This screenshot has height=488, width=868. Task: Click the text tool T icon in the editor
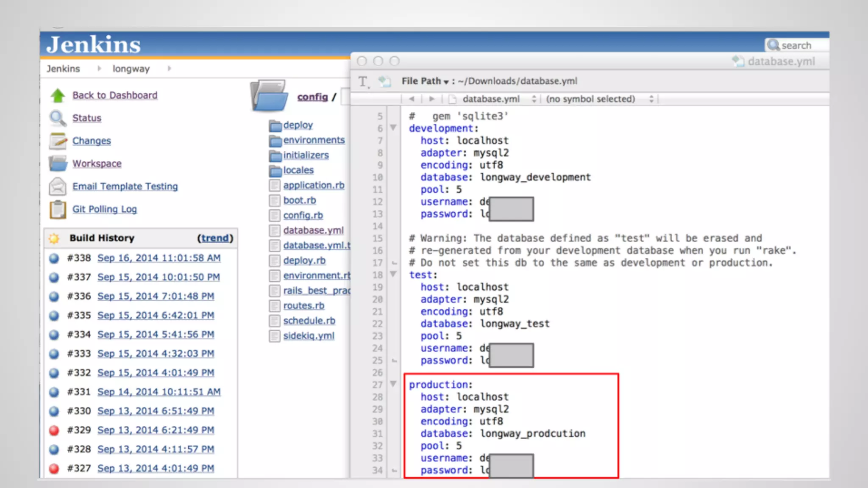(363, 81)
